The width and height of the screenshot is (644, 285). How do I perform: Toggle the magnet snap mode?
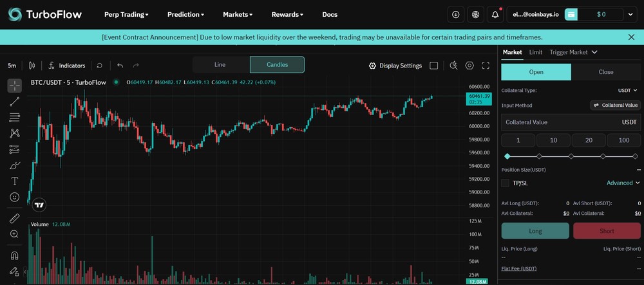14,255
